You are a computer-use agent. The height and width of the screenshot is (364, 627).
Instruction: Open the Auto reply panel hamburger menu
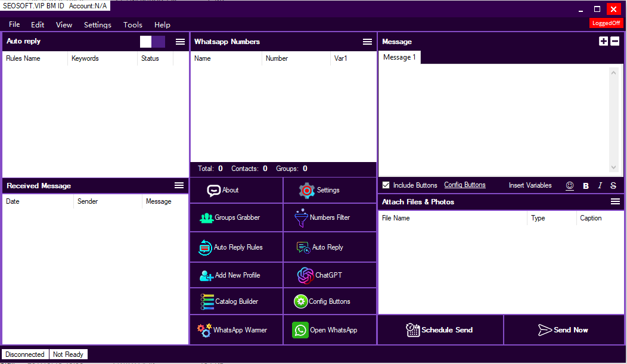click(181, 42)
